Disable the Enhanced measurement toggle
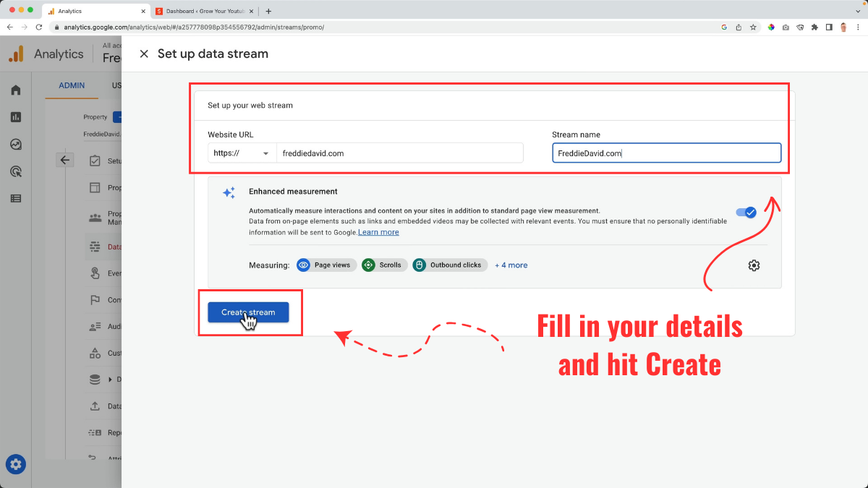Image resolution: width=868 pixels, height=488 pixels. pos(746,212)
